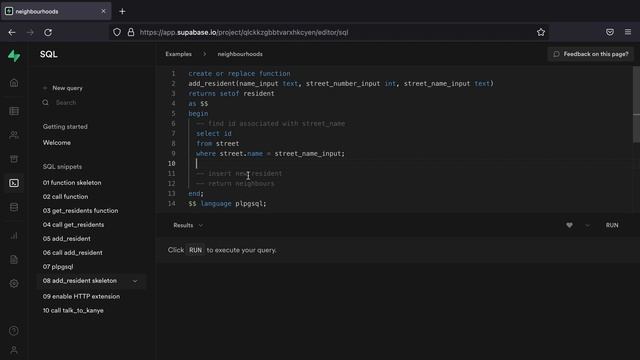Open the browser hamburger menu
This screenshot has width=640, height=360.
pyautogui.click(x=628, y=32)
